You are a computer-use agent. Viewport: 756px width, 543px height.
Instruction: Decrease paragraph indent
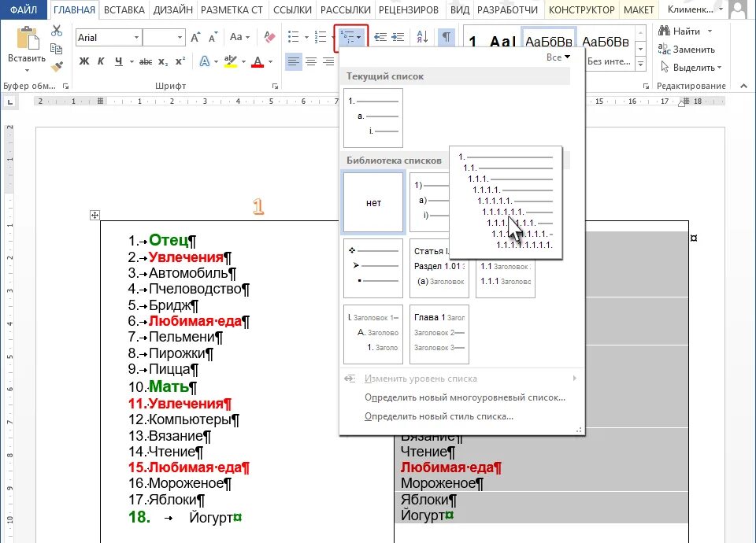pyautogui.click(x=380, y=37)
